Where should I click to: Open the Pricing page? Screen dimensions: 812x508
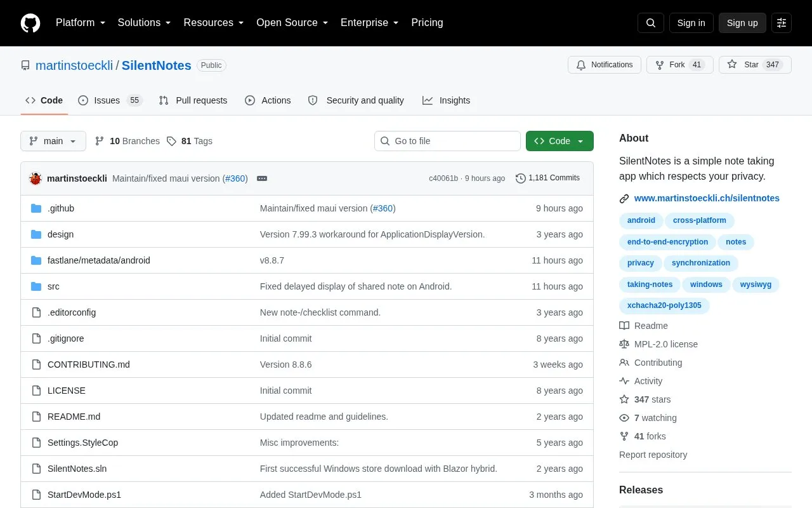427,23
